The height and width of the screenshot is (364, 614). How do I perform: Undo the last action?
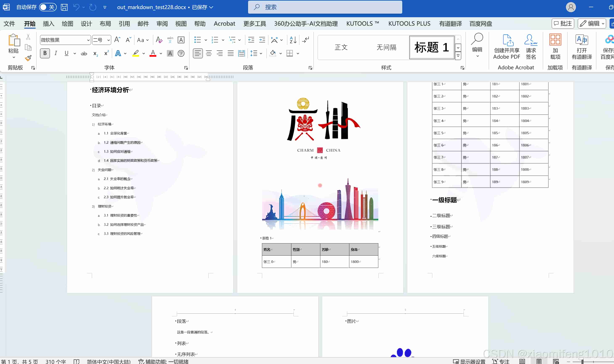tap(76, 7)
